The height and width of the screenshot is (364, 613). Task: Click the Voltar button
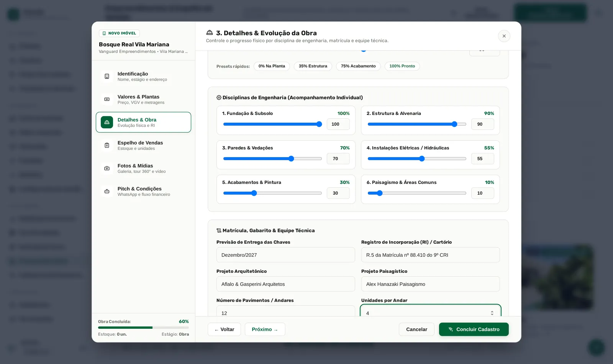224,330
